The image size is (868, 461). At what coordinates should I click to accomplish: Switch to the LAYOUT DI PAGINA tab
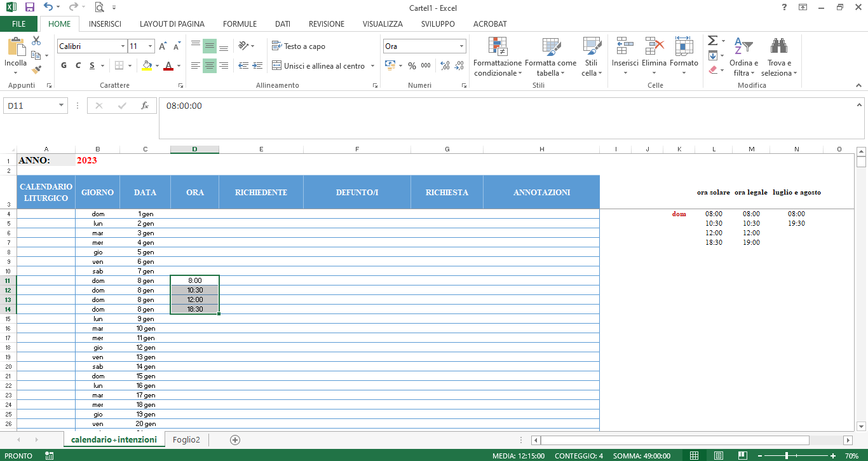[x=172, y=24]
